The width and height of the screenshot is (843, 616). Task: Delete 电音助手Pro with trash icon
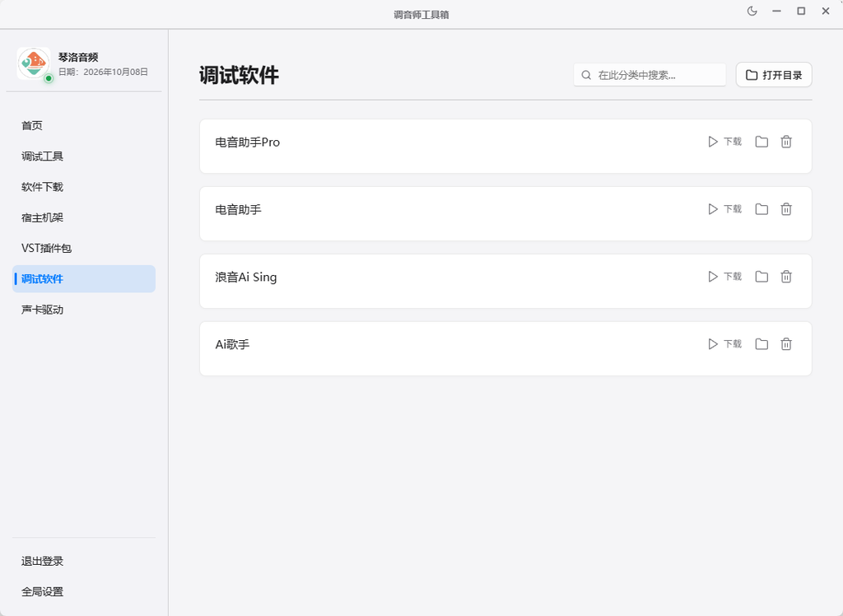tap(786, 142)
